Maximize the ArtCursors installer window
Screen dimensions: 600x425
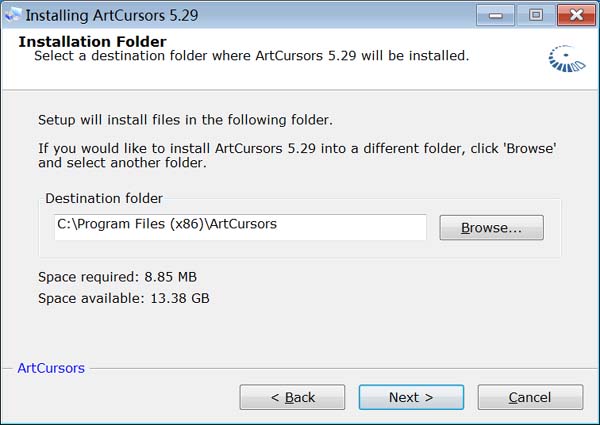[535, 15]
